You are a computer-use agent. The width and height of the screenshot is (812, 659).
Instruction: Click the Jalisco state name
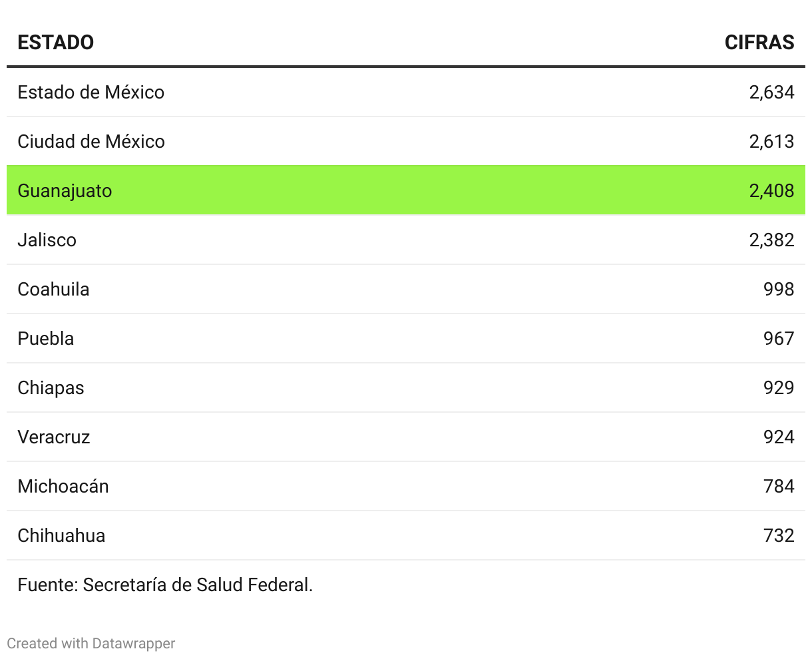click(x=47, y=240)
